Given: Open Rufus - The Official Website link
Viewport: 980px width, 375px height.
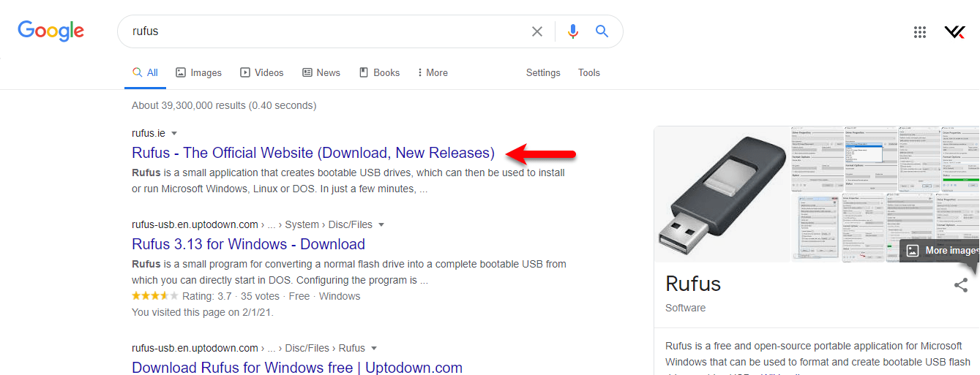Looking at the screenshot, I should coord(313,153).
